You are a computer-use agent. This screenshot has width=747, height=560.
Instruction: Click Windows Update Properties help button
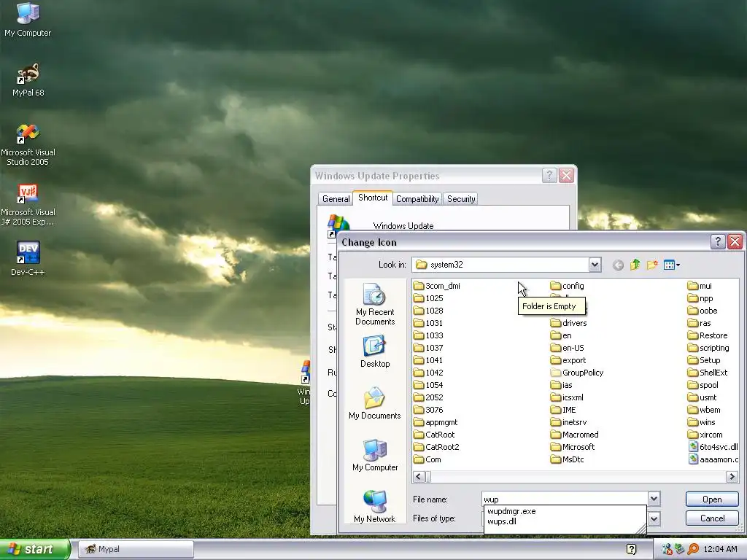pyautogui.click(x=549, y=176)
